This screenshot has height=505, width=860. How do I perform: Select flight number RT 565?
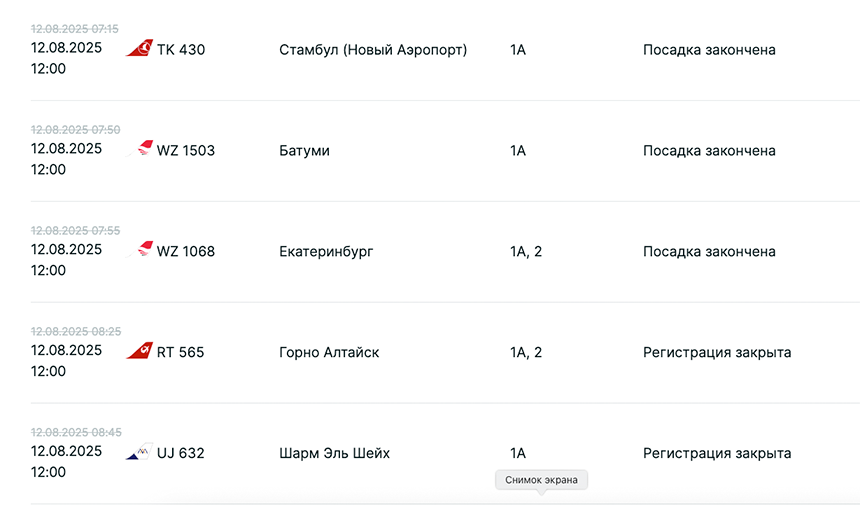(x=180, y=352)
